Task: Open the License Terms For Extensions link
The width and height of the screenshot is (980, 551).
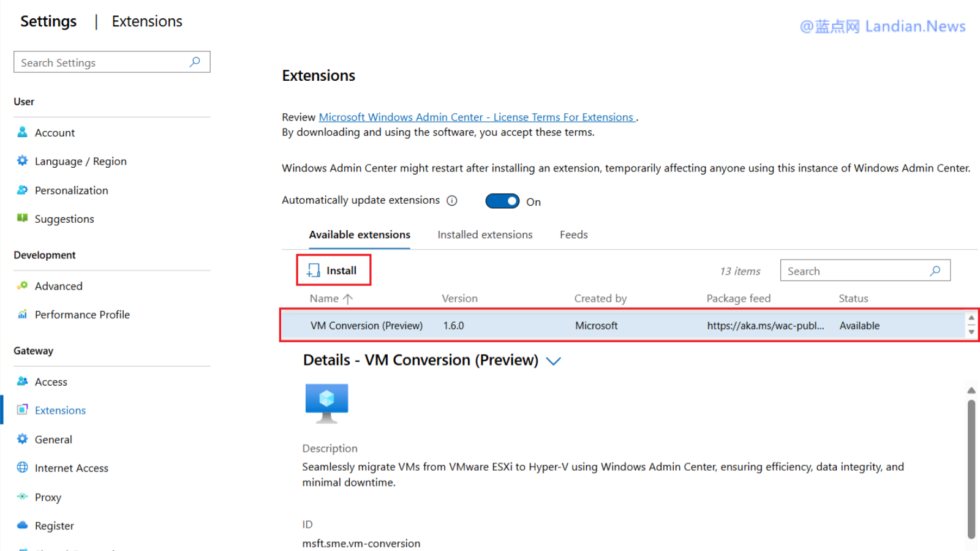Action: point(477,117)
